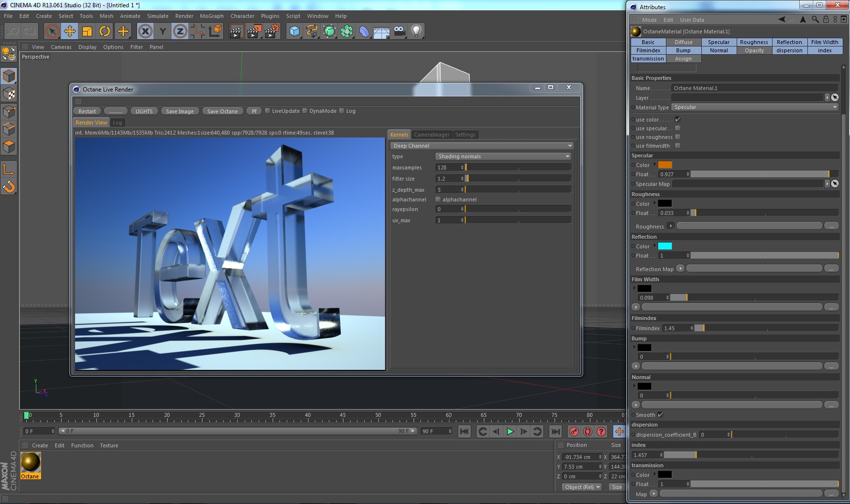Toggle Z axis lock
Screen dimensions: 850x504
point(180,31)
